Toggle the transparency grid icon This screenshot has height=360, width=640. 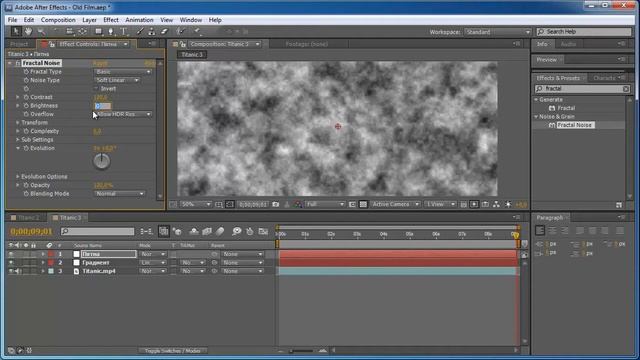point(363,204)
